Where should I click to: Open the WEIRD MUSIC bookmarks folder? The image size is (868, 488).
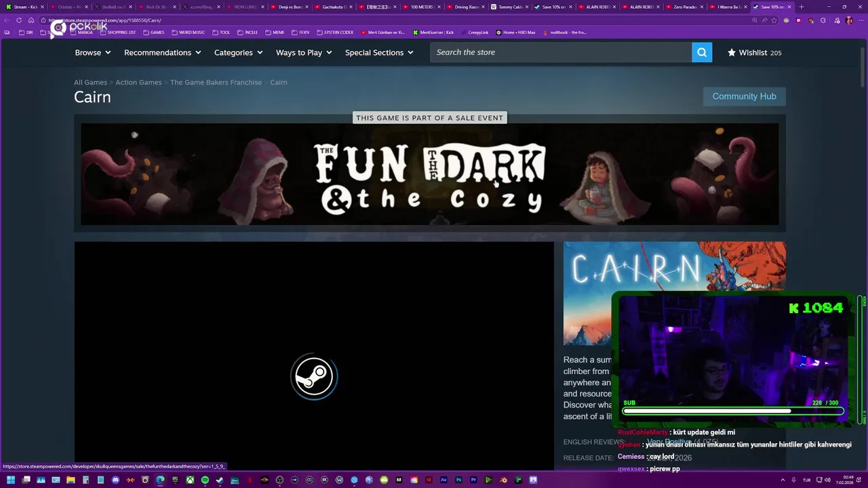188,33
